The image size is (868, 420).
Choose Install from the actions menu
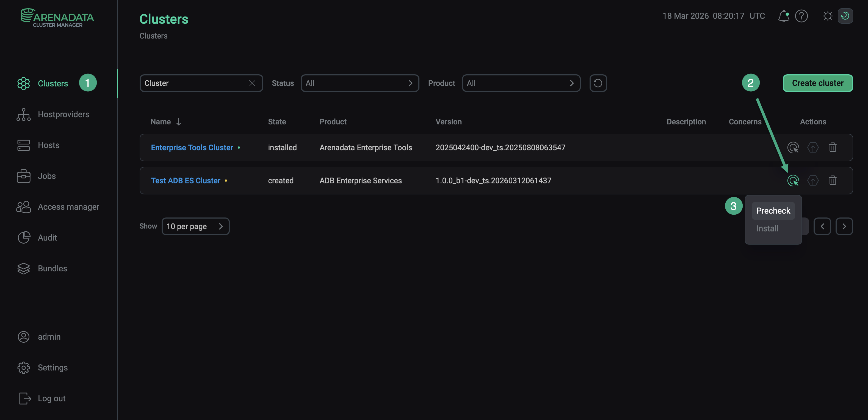pos(767,228)
